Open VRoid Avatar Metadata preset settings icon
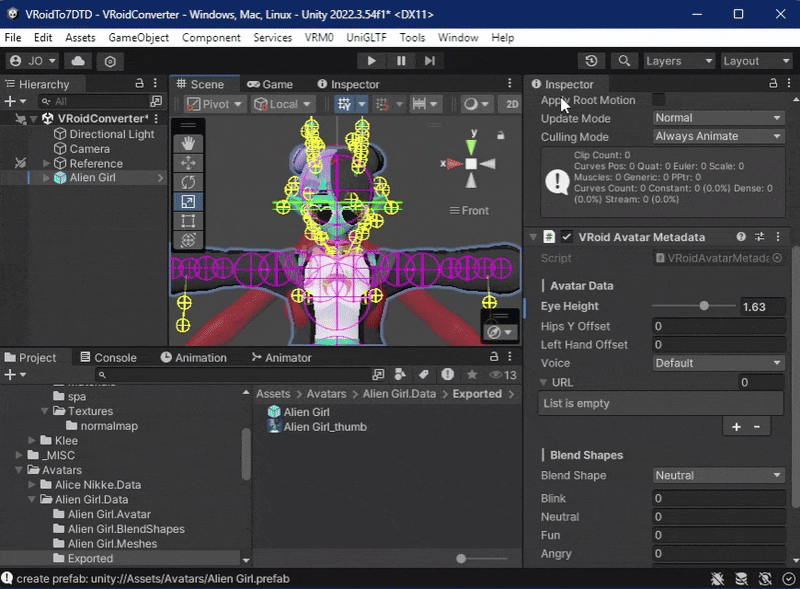 tap(759, 236)
